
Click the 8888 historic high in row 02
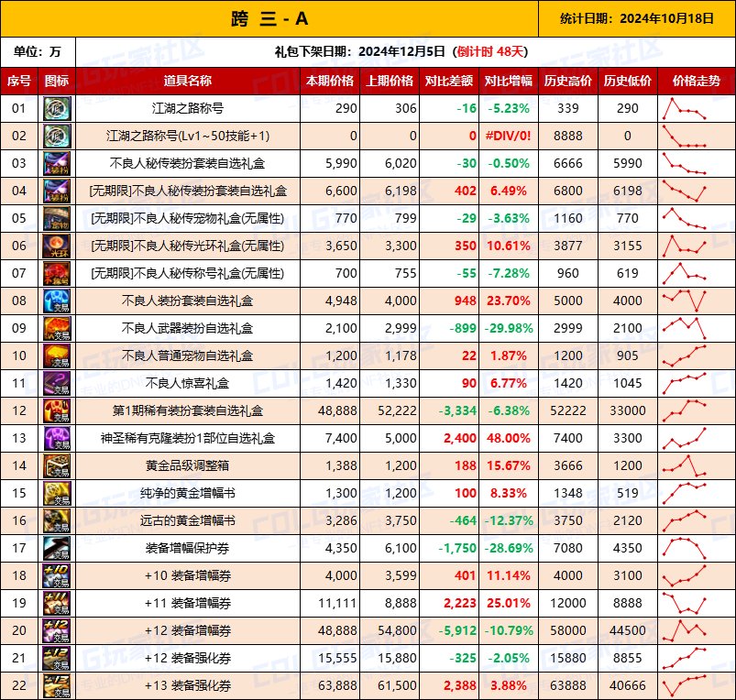pyautogui.click(x=568, y=136)
